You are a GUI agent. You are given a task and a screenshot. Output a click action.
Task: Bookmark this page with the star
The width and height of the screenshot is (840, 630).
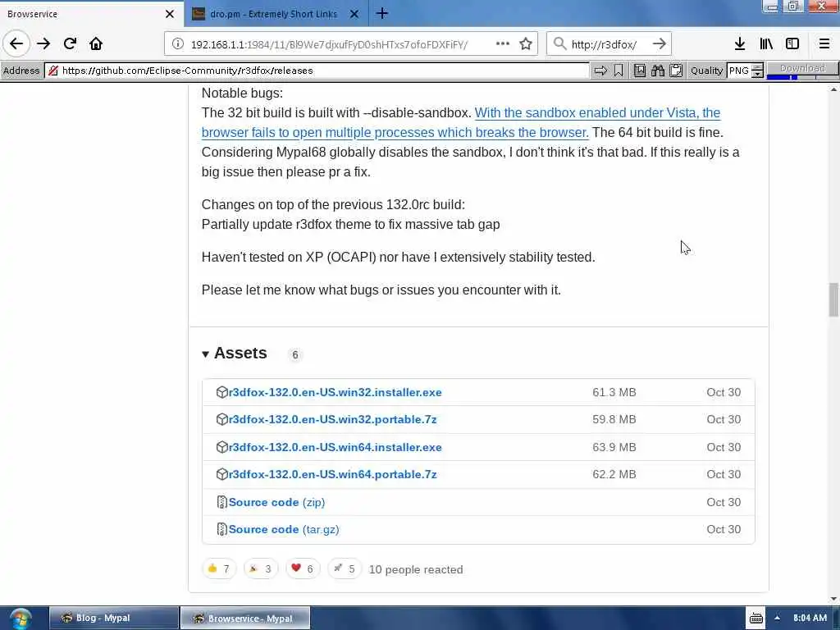[526, 44]
